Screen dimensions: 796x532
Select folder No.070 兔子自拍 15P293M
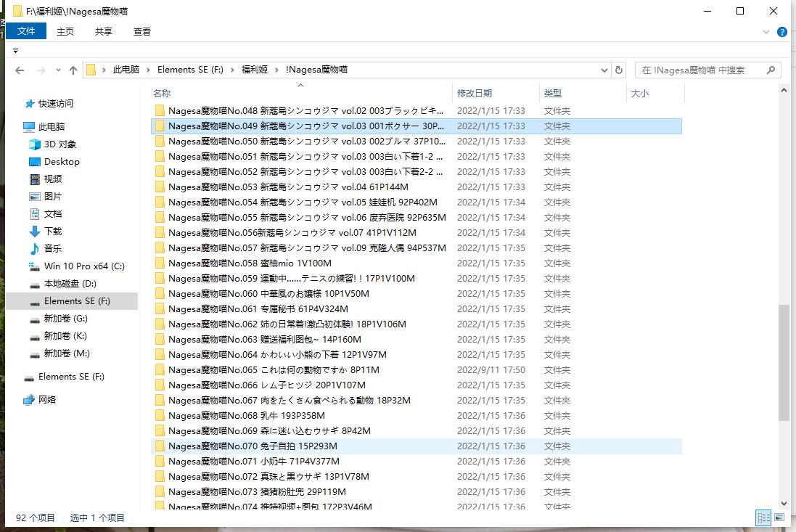pos(417,446)
